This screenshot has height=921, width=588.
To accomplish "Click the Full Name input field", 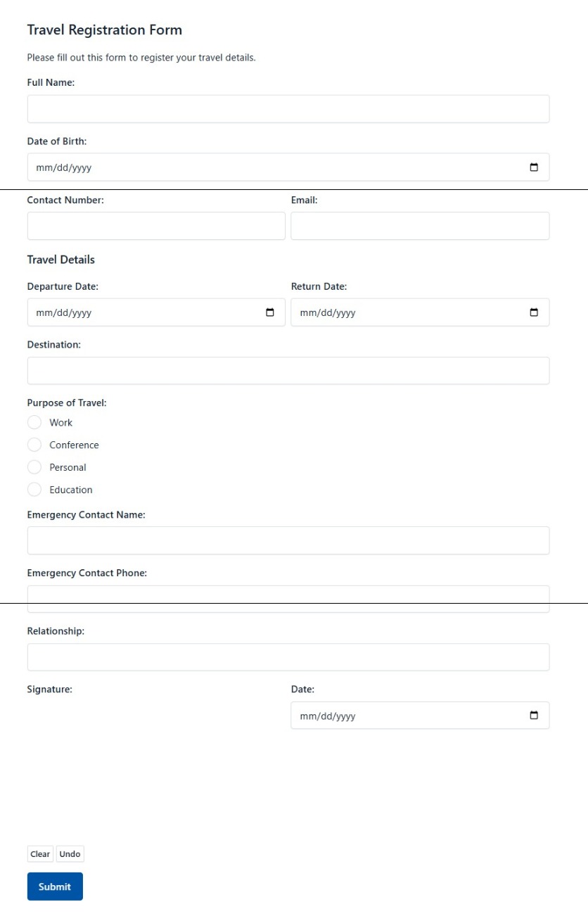I will click(288, 108).
